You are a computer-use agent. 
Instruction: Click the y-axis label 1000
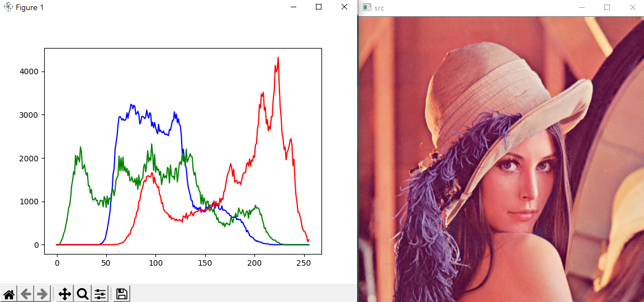(x=29, y=202)
